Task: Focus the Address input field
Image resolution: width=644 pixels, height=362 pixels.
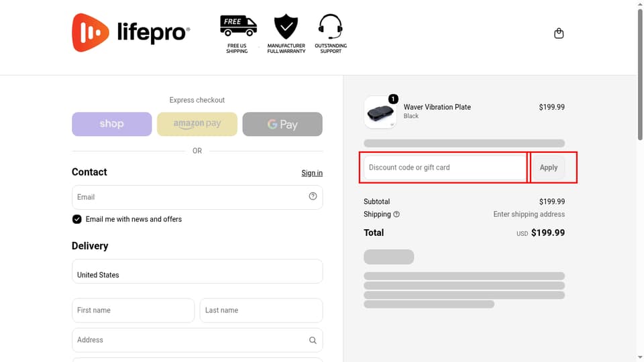Action: coord(197,340)
